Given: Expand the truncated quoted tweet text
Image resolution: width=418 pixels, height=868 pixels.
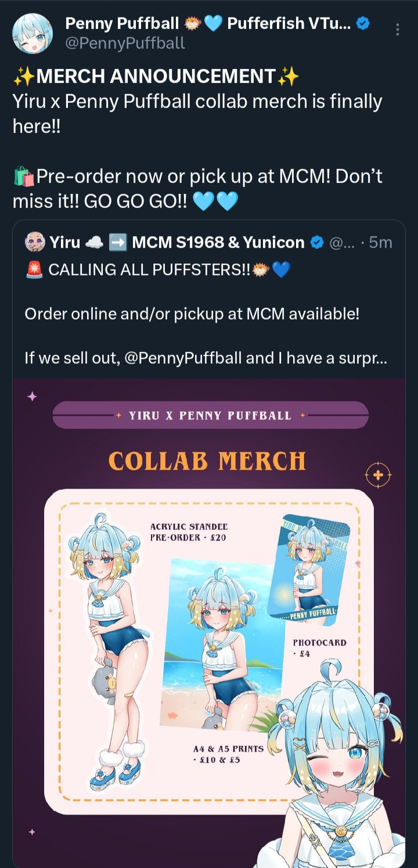Looking at the screenshot, I should coord(206,358).
